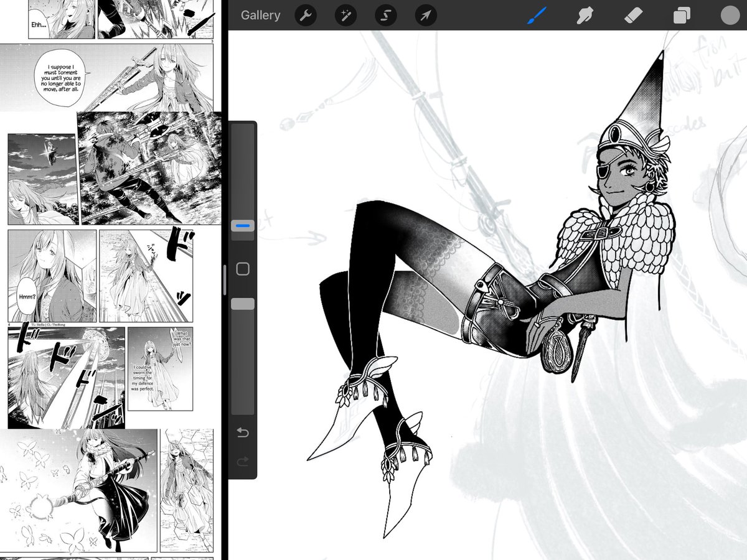Open the Actions wrench menu

click(304, 16)
